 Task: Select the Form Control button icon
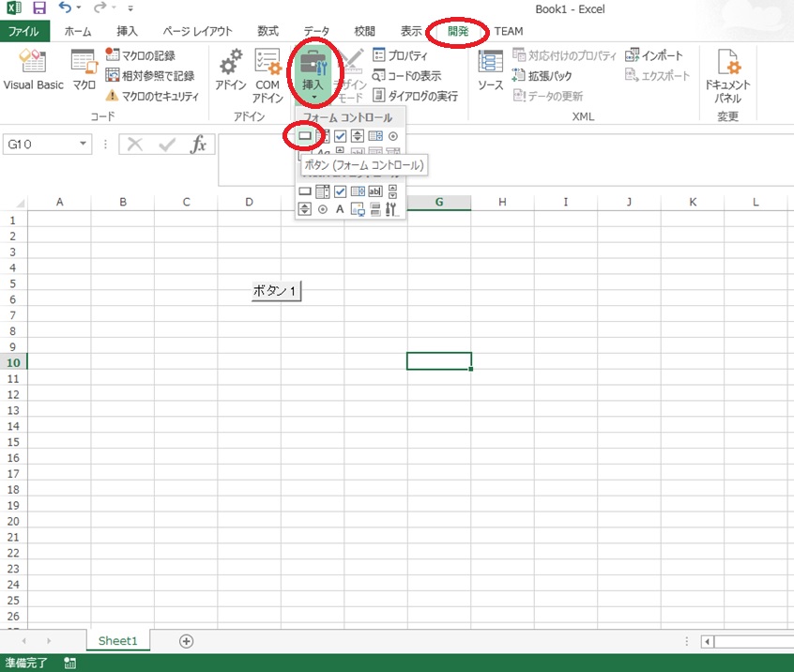point(305,136)
